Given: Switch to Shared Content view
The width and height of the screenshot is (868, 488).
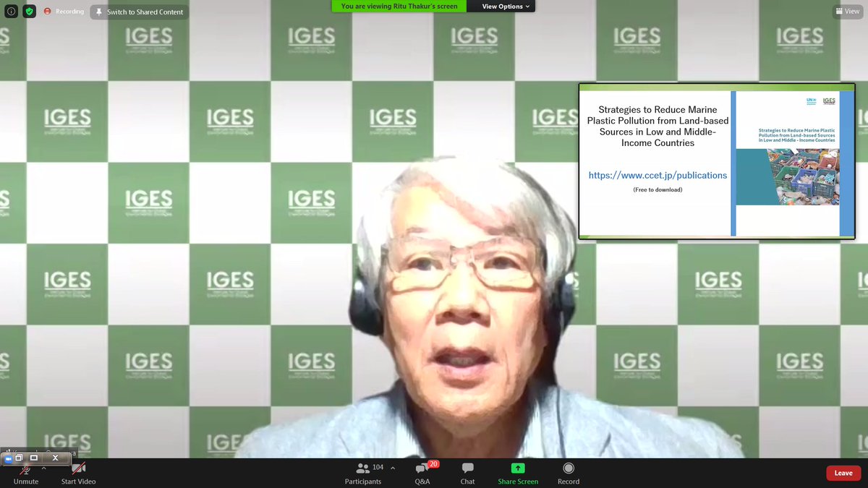Looking at the screenshot, I should [x=140, y=12].
